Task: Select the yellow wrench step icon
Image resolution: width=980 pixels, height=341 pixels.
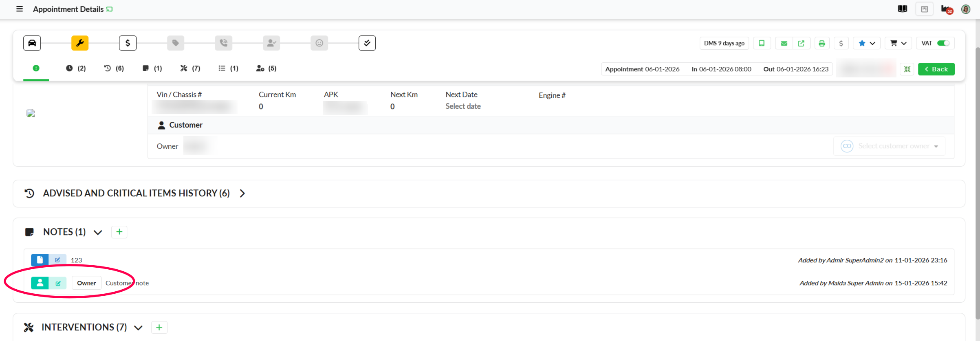Action: pyautogui.click(x=80, y=43)
